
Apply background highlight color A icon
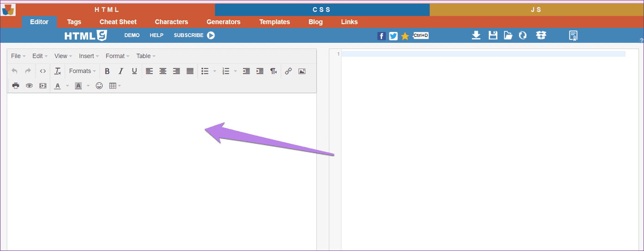tap(78, 86)
